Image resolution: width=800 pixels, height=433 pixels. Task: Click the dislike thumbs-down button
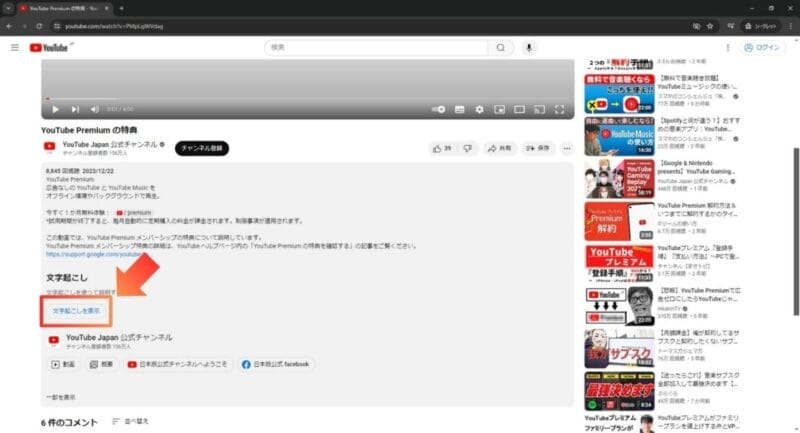467,148
